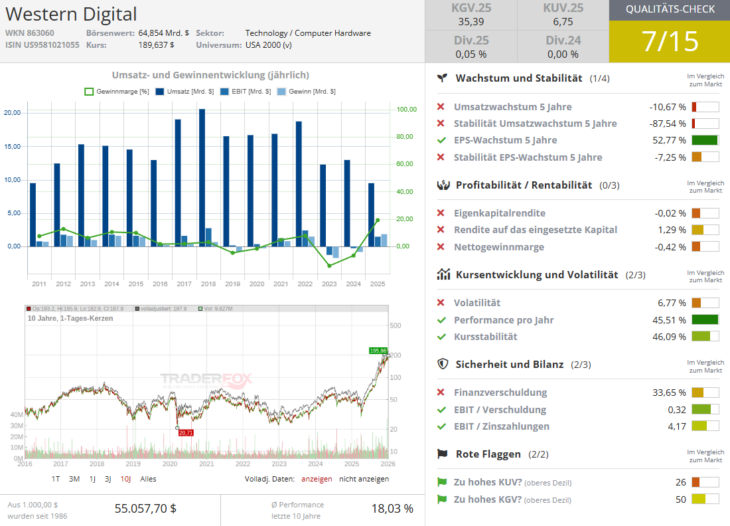The image size is (730, 526).
Task: Click the shield icon next to Sicherheit und Bilanz
Action: click(442, 364)
